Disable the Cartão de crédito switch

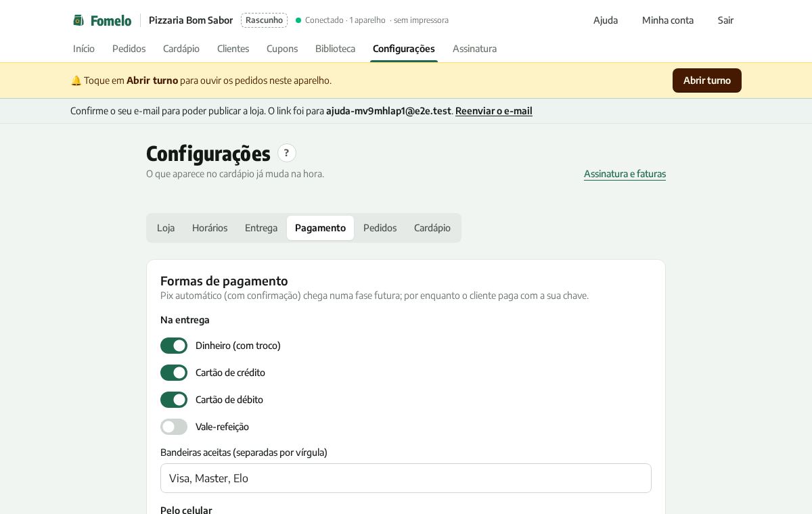pyautogui.click(x=174, y=373)
